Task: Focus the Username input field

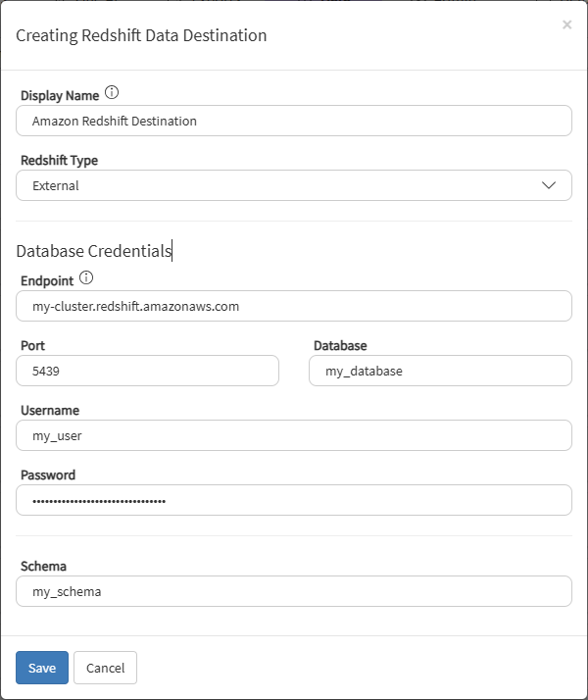Action: point(294,435)
